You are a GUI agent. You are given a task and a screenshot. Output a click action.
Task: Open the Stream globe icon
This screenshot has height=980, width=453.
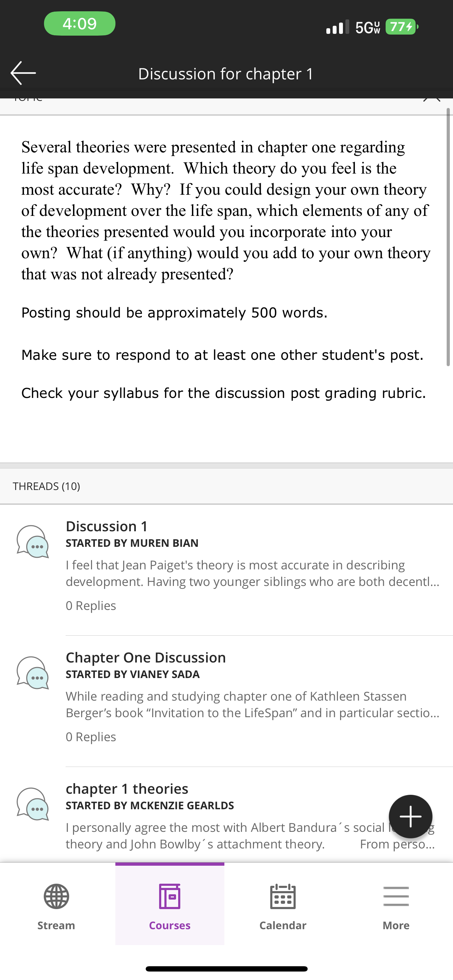pyautogui.click(x=56, y=896)
